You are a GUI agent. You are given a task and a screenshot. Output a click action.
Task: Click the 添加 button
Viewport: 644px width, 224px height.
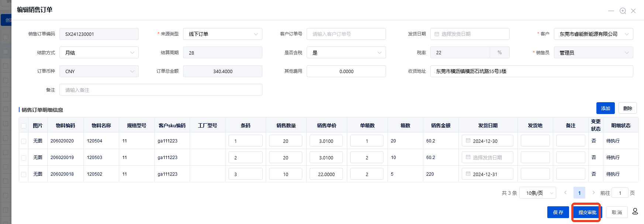605,108
